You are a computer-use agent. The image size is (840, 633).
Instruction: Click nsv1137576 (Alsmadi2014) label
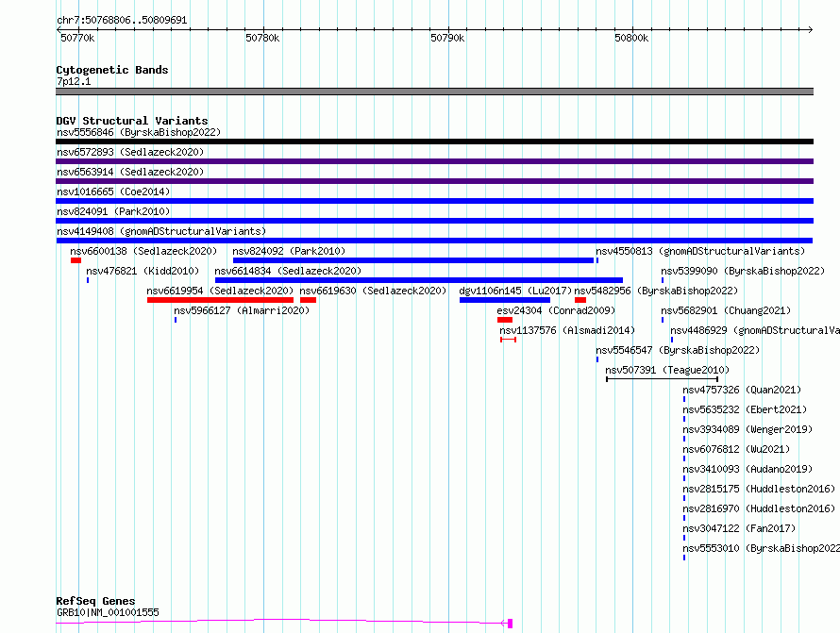tap(567, 330)
